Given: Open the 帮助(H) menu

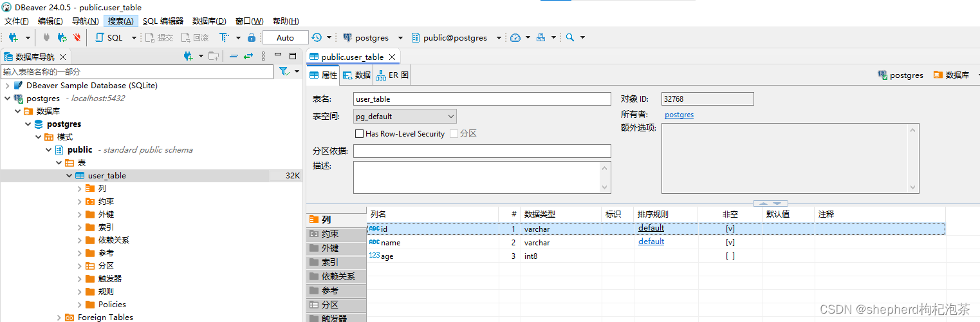Looking at the screenshot, I should click(x=286, y=21).
